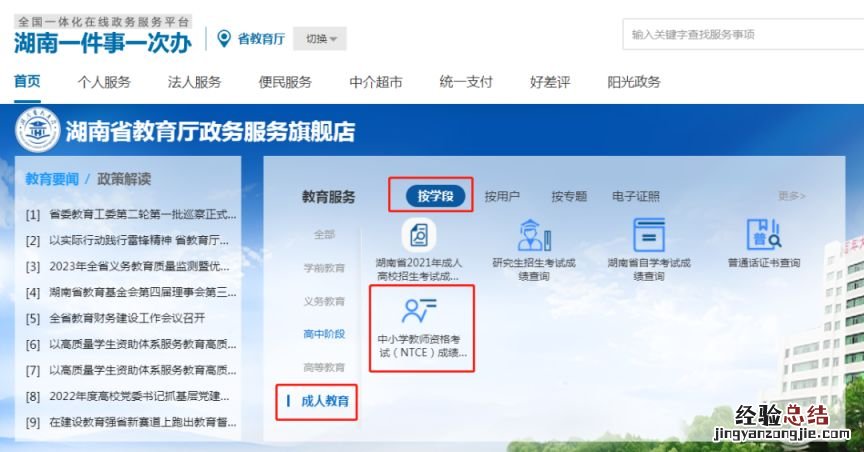This screenshot has width=864, height=452.
Task: Select the 电子证照 filter tab
Action: [635, 196]
